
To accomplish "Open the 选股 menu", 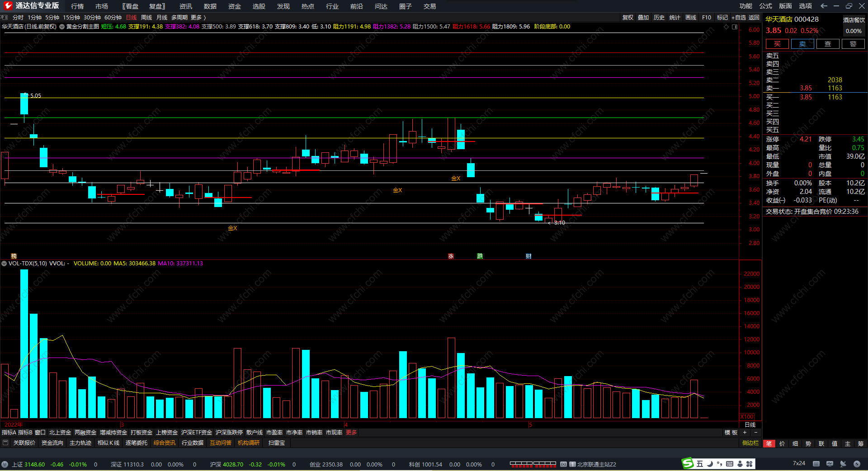I will (259, 6).
